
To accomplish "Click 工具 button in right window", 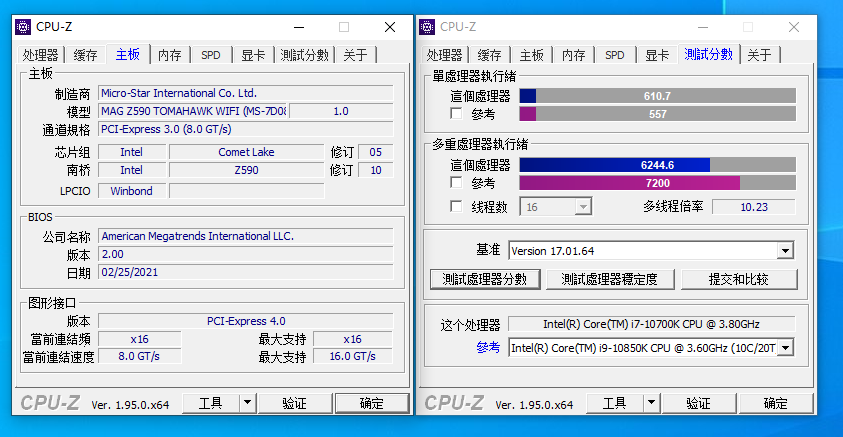I will [x=615, y=403].
